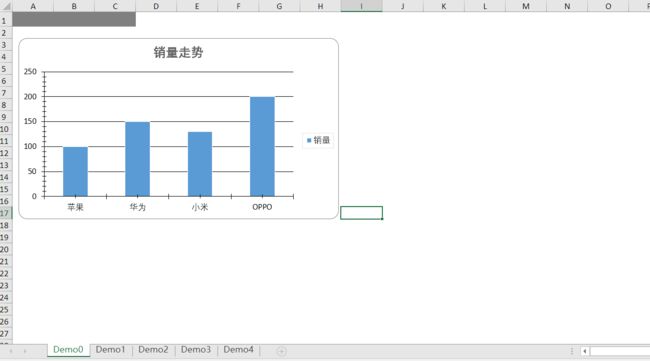Select column I header
The height and width of the screenshot is (361, 650).
point(361,6)
